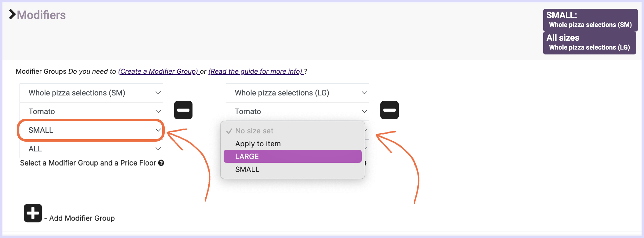Remove the Whole pizza selections (LG) group

pyautogui.click(x=390, y=110)
